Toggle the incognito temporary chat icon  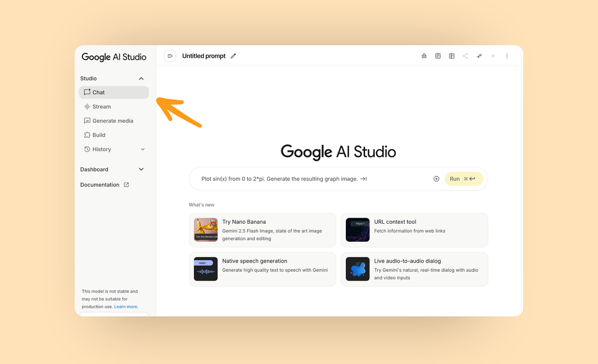tap(424, 56)
